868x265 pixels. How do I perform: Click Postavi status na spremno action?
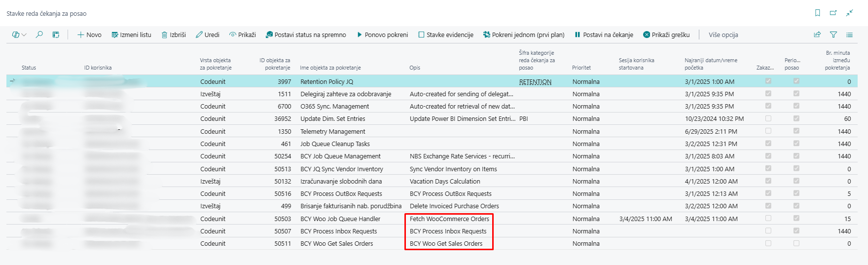pyautogui.click(x=306, y=35)
